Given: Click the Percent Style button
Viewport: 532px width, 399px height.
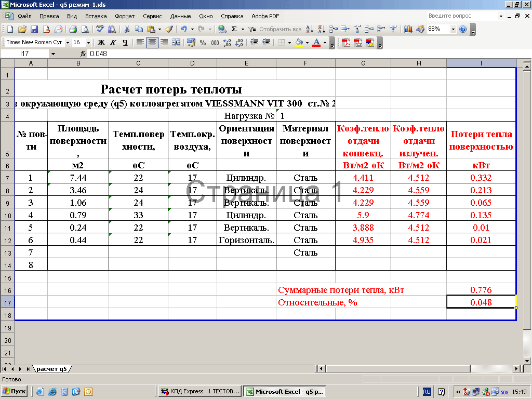Looking at the screenshot, I should [x=203, y=43].
